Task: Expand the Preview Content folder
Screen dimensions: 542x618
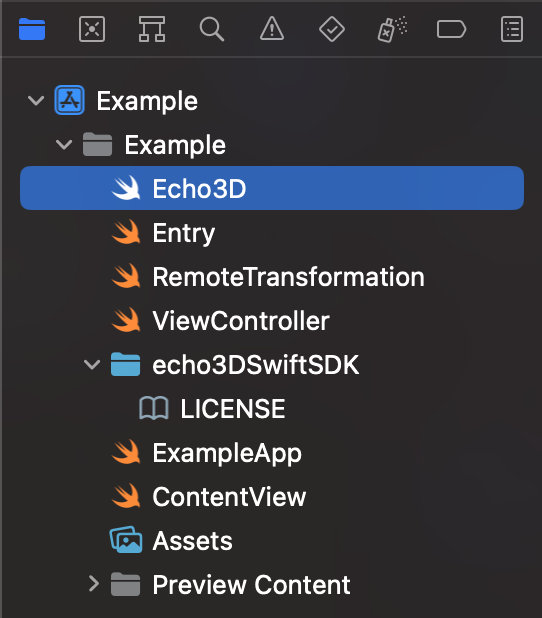Action: 93,584
